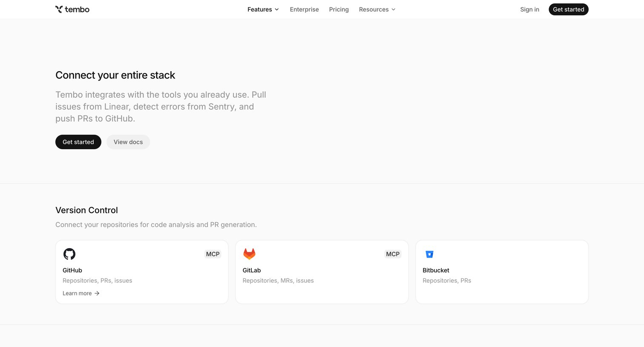Follow the Learn more link for GitHub

81,293
